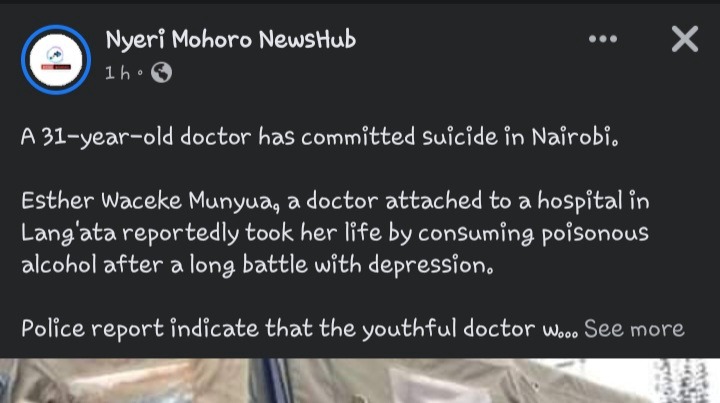
Task: Click the headline about 31-year-old doctor
Action: (x=320, y=137)
